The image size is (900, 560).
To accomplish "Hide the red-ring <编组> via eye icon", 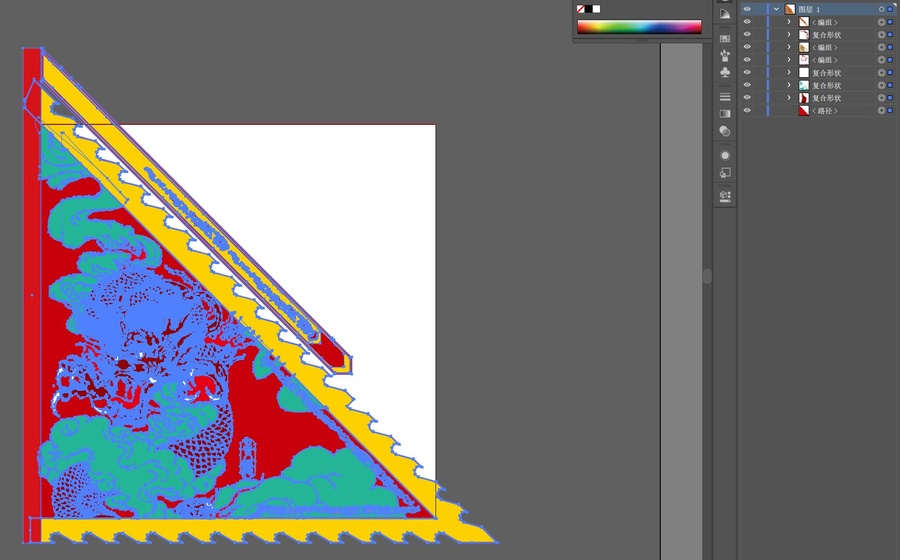I will [747, 60].
